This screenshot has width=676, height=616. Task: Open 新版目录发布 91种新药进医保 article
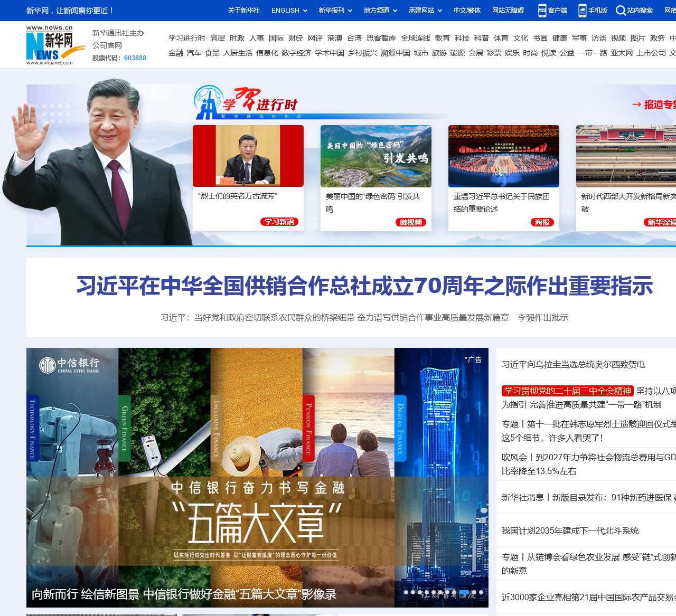589,497
